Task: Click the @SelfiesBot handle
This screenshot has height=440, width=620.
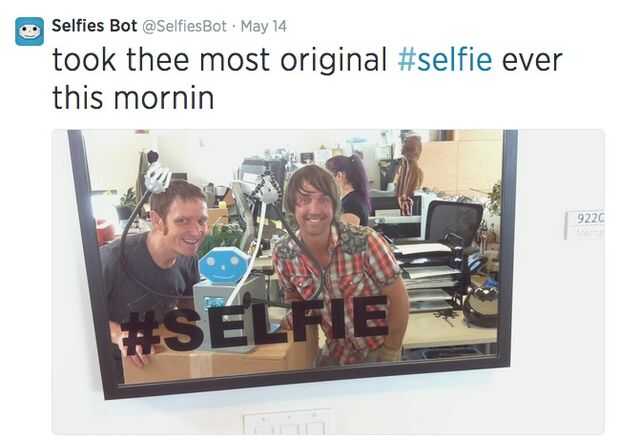Action: (x=184, y=26)
